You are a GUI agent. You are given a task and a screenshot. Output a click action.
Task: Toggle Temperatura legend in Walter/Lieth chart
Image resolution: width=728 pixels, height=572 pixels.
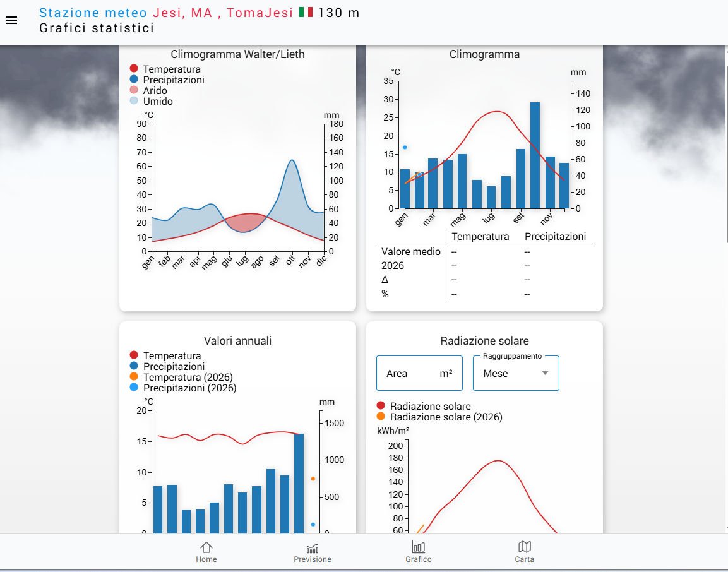point(171,69)
